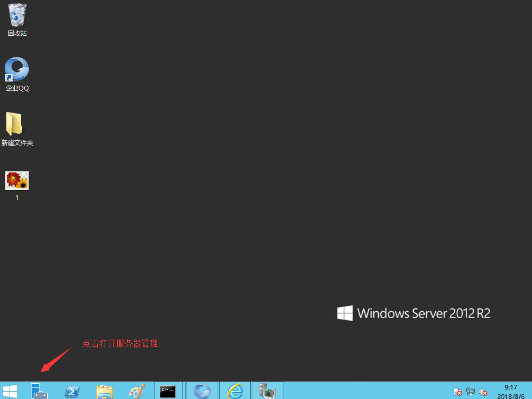Switch to the QQ taskbar window

click(202, 391)
